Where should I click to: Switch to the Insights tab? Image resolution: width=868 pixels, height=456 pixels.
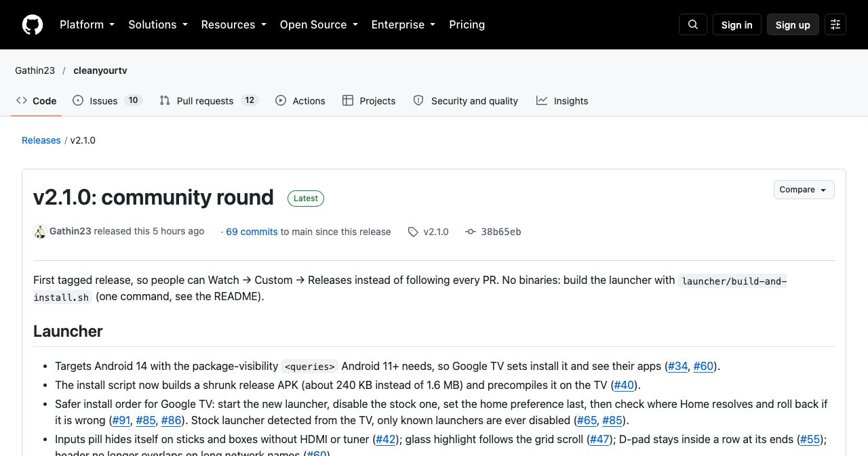[x=562, y=100]
